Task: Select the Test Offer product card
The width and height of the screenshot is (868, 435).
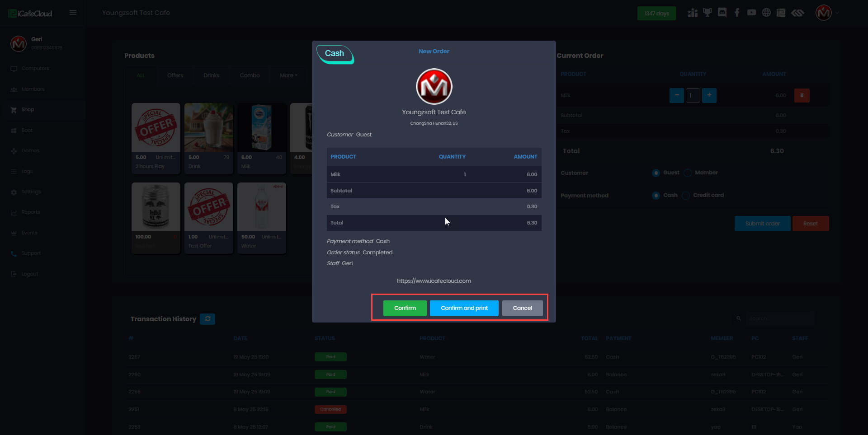Action: (209, 218)
